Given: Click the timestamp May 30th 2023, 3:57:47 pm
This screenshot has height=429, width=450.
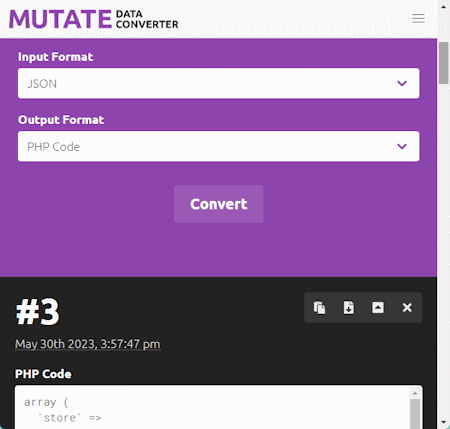Looking at the screenshot, I should pos(88,344).
